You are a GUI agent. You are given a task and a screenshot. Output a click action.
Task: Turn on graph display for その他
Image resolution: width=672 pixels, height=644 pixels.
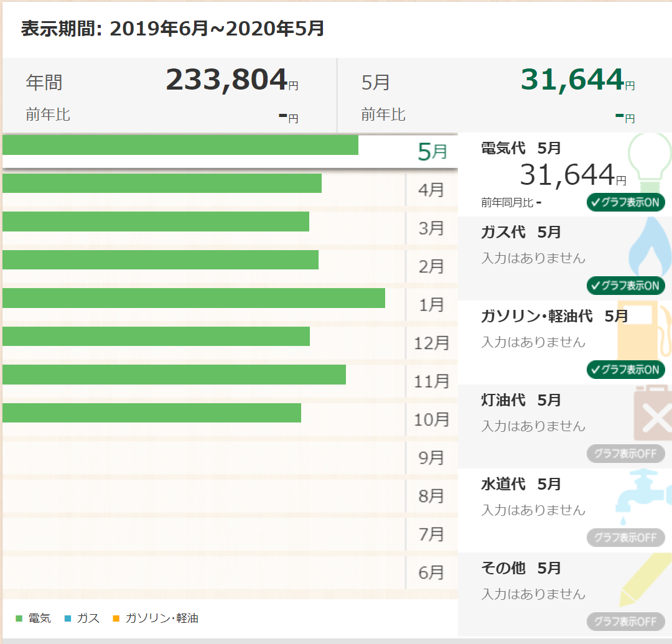coord(626,622)
